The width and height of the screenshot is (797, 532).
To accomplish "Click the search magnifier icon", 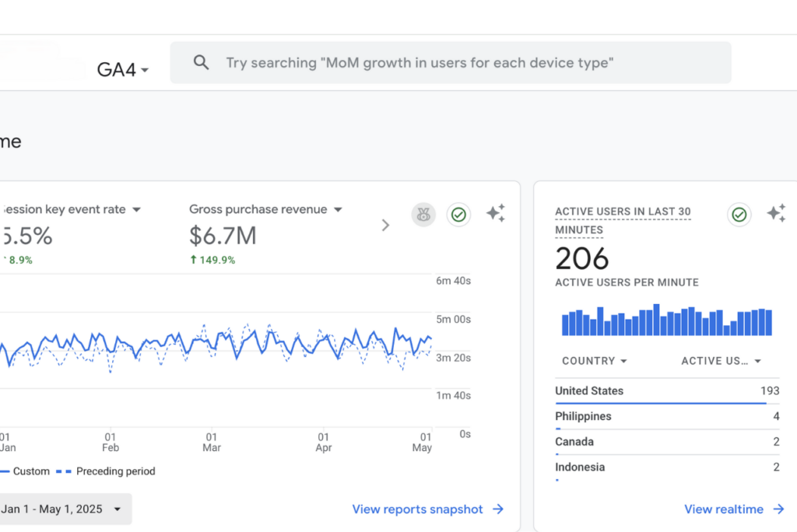I will 202,63.
